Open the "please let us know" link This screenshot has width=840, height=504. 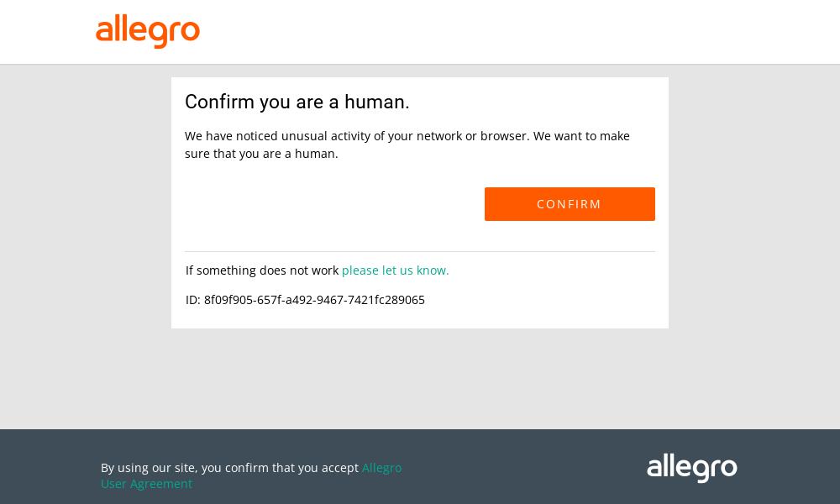395,270
